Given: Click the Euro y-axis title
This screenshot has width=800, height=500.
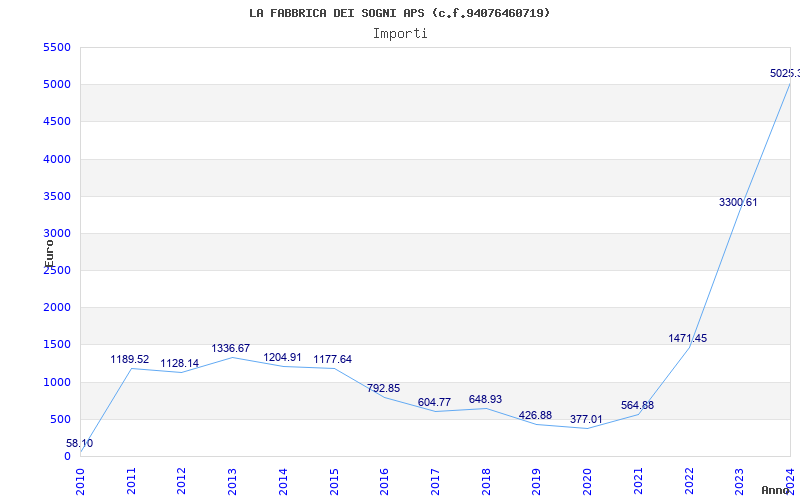Looking at the screenshot, I should point(49,253).
